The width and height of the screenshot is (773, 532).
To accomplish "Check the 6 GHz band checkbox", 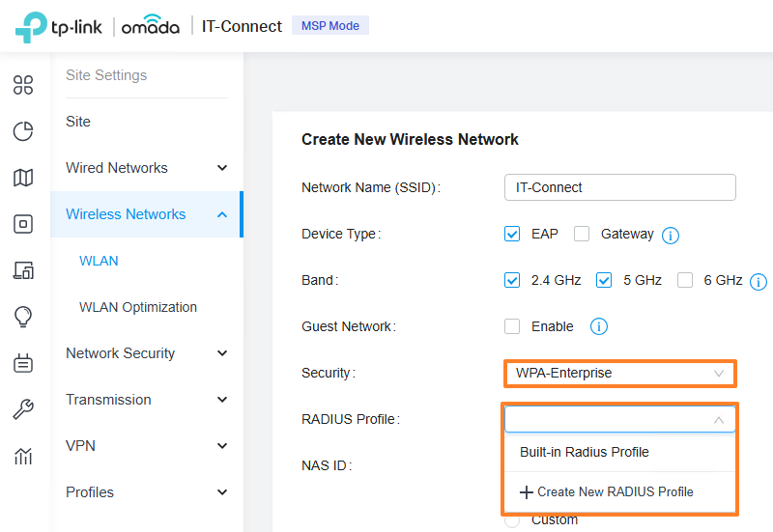I will click(x=685, y=280).
